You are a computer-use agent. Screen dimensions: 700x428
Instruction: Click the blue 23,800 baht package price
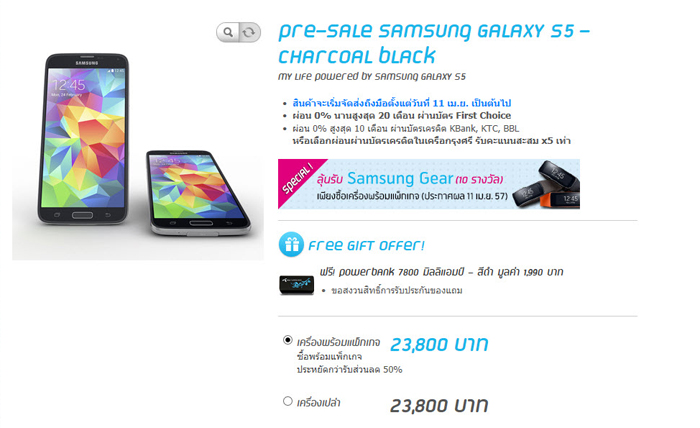pyautogui.click(x=439, y=345)
